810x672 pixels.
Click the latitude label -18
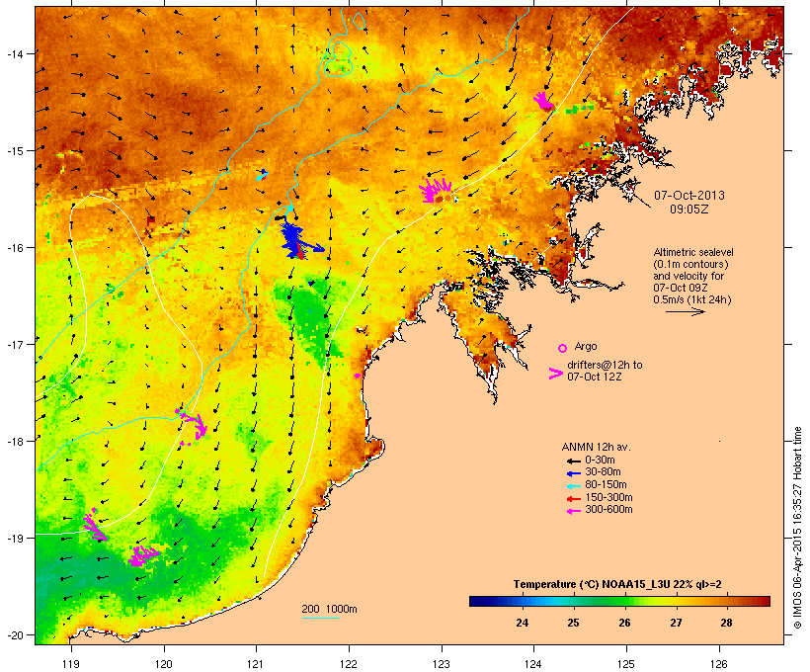point(14,441)
